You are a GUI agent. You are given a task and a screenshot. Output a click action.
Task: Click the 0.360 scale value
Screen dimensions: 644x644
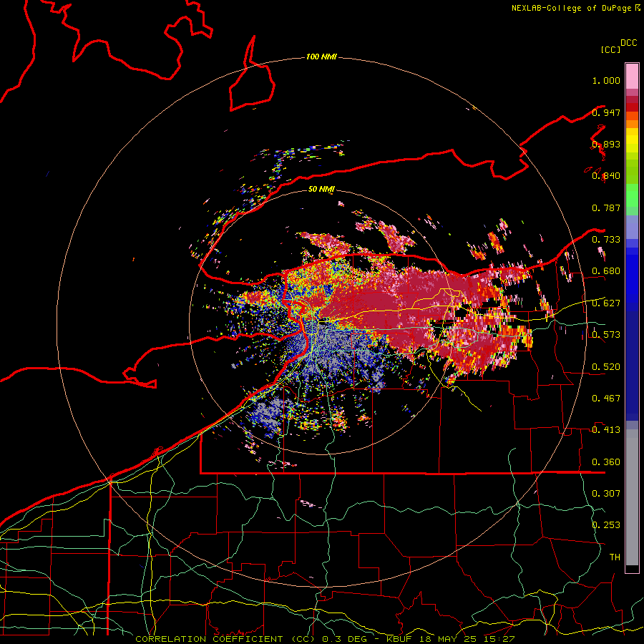coord(606,462)
